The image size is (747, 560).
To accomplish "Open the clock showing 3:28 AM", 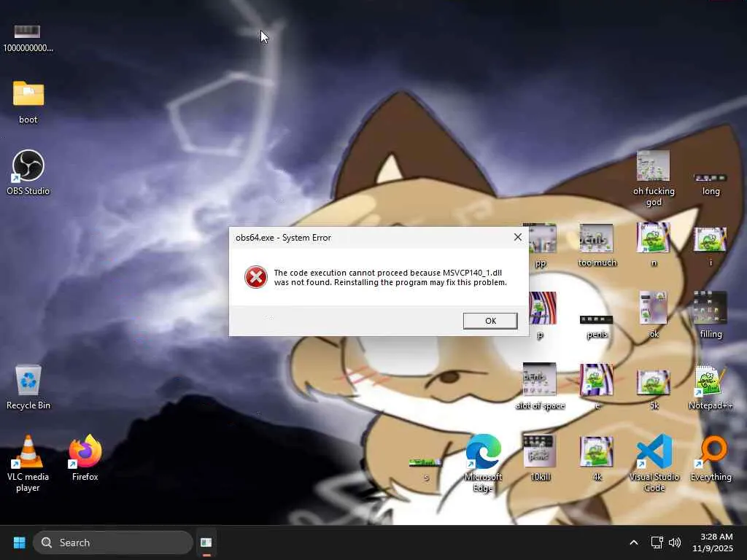I will point(713,542).
